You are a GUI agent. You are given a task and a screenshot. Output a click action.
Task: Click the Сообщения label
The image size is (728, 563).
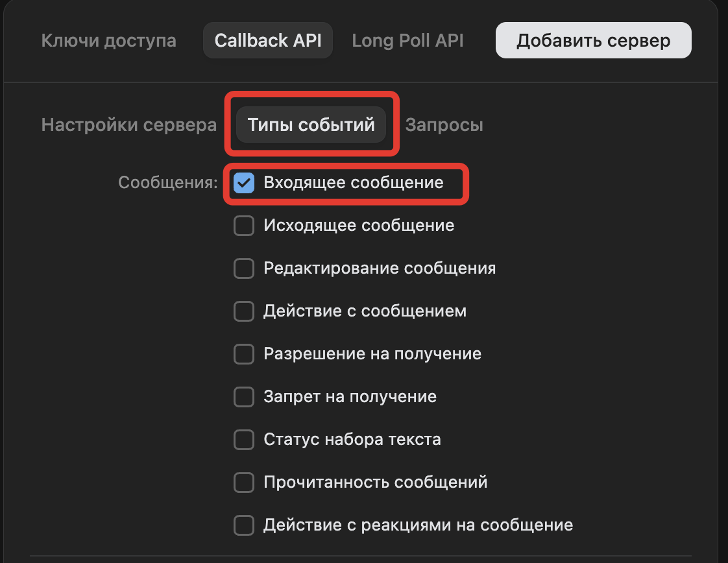tap(162, 184)
